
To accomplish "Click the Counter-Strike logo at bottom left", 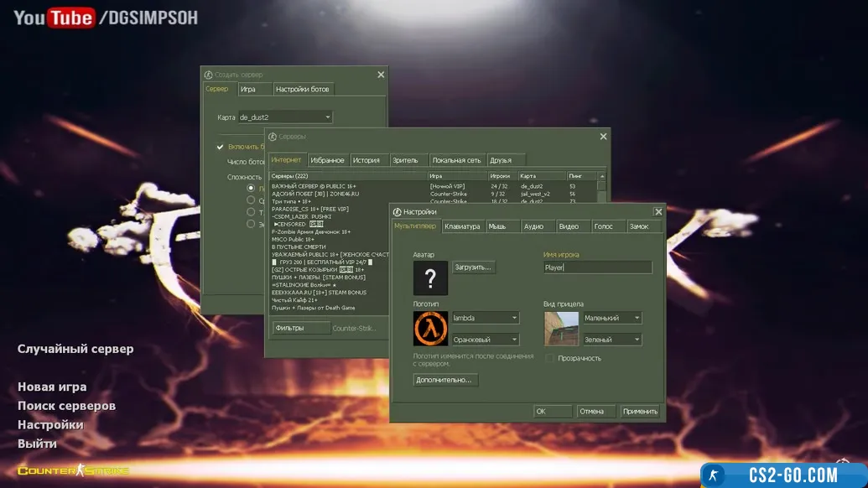I will [73, 470].
